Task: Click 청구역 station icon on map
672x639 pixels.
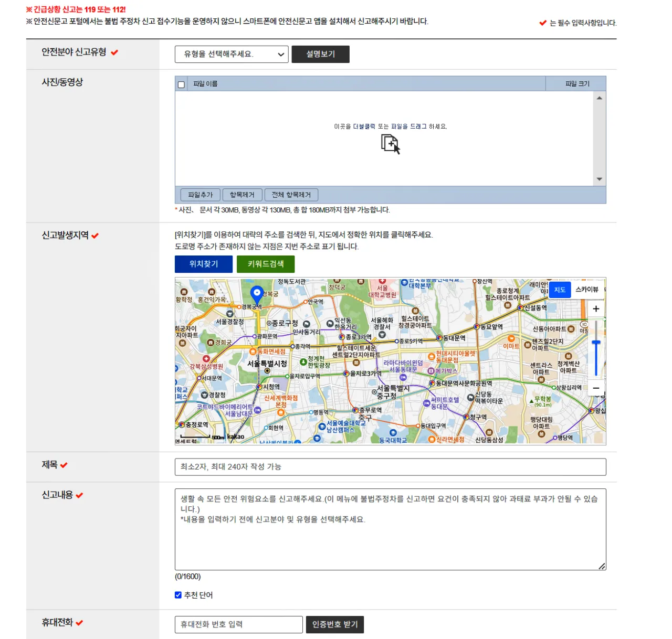Action: click(x=466, y=417)
